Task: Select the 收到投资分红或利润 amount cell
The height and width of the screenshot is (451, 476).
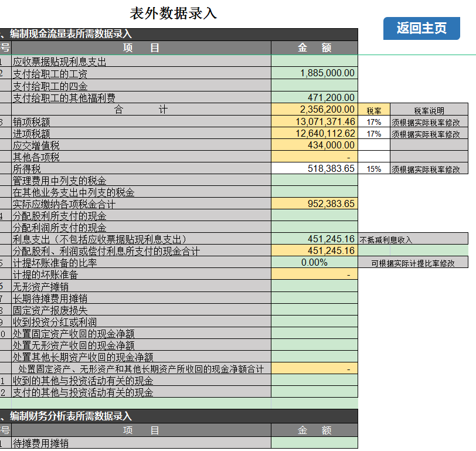Action: pyautogui.click(x=314, y=321)
